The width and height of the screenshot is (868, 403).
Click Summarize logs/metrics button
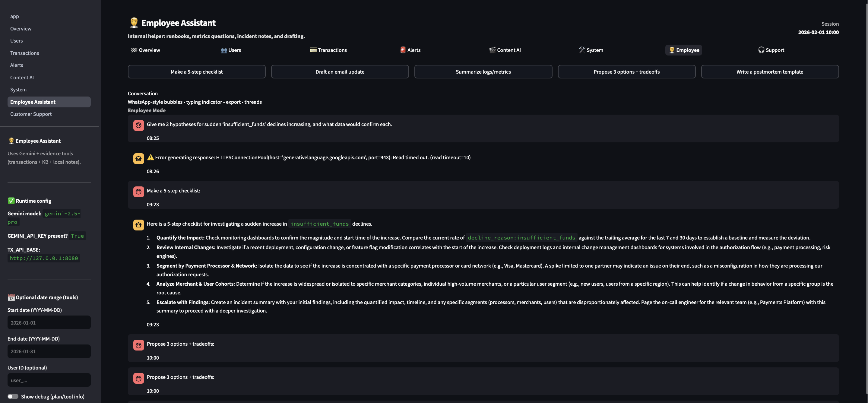[483, 72]
